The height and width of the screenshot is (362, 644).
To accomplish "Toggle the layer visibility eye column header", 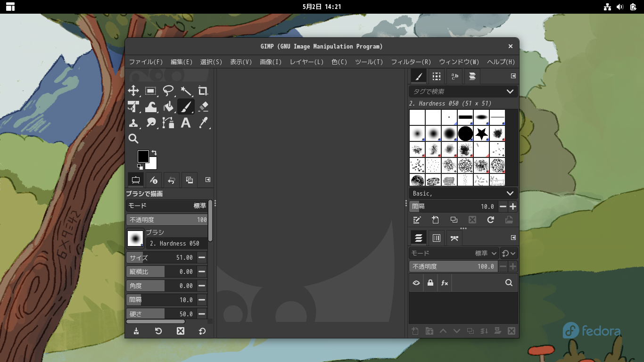I will click(416, 283).
